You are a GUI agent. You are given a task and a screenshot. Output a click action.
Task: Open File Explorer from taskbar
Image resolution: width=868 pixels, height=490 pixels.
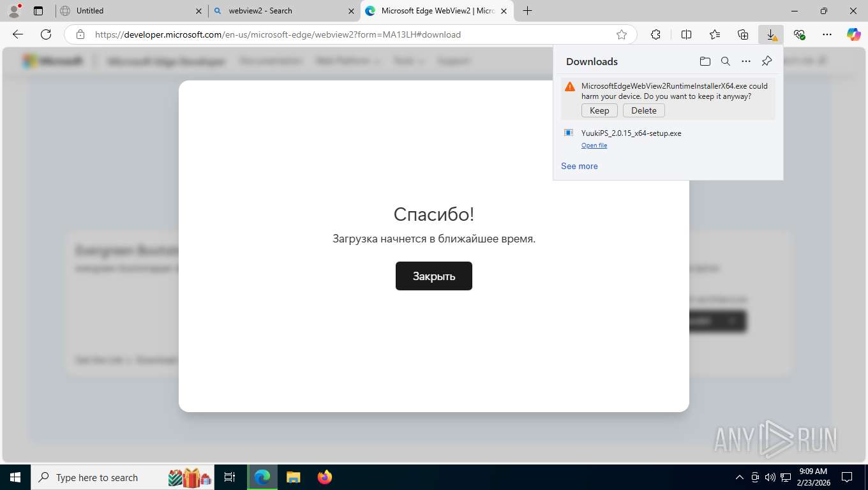click(293, 477)
